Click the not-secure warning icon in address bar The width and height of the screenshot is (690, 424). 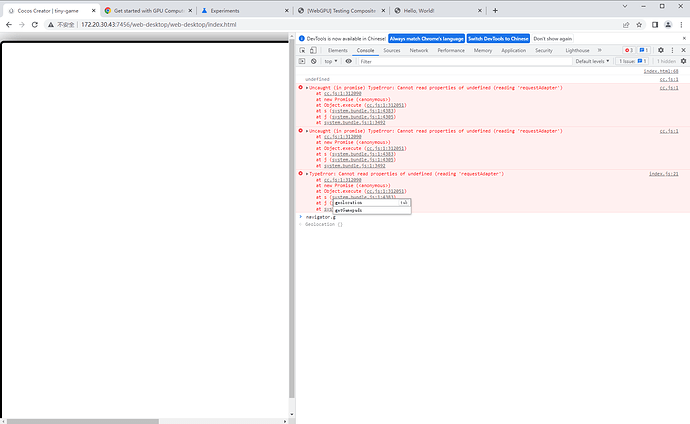[x=51, y=25]
